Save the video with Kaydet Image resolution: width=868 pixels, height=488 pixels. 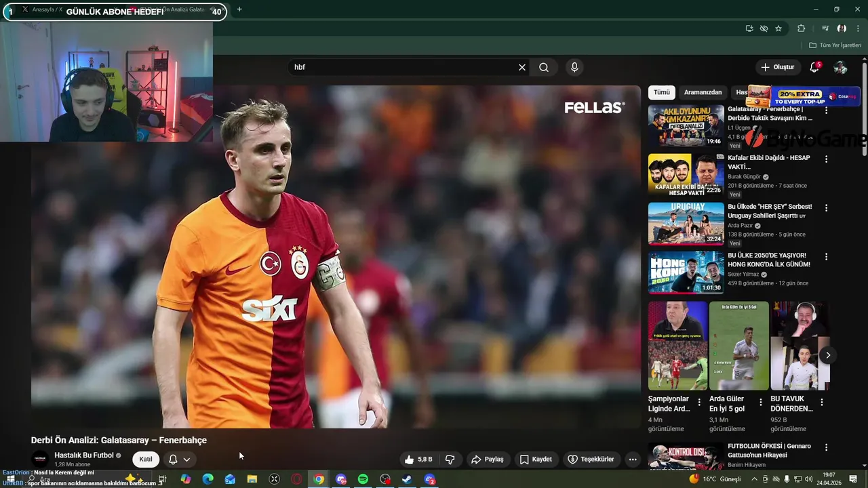536,460
